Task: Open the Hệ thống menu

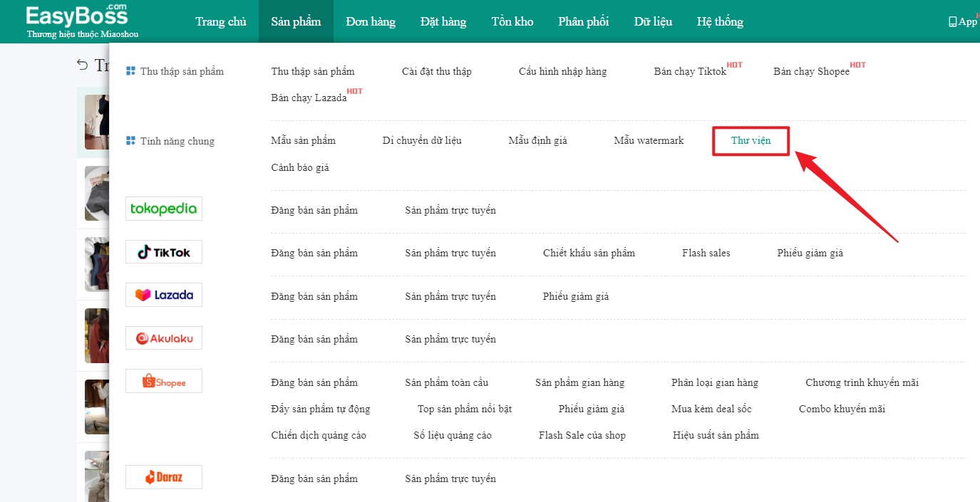Action: point(720,21)
